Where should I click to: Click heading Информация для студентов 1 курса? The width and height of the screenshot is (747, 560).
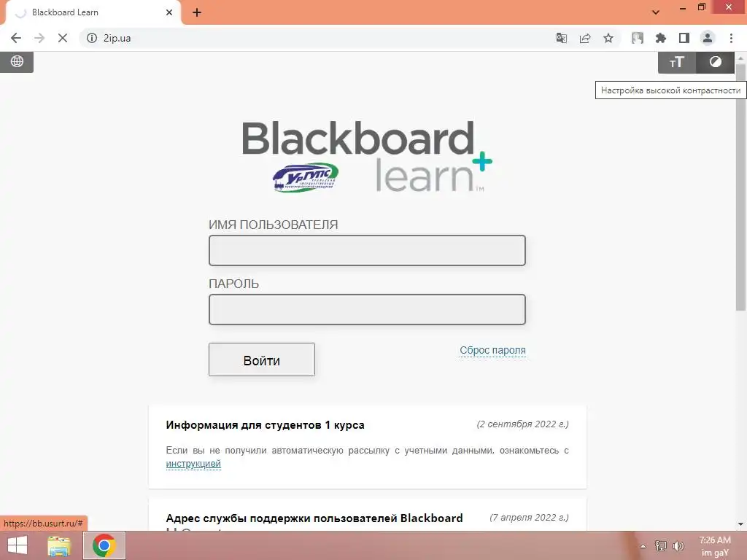(265, 425)
